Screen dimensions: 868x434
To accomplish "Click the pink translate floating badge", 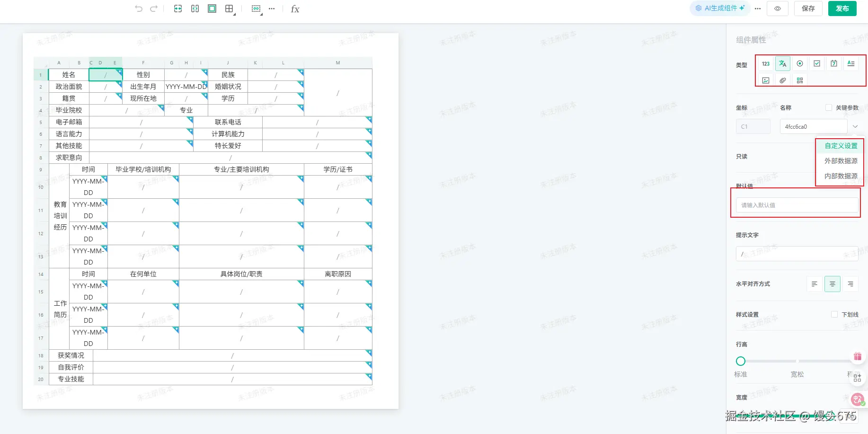I will pos(858,399).
